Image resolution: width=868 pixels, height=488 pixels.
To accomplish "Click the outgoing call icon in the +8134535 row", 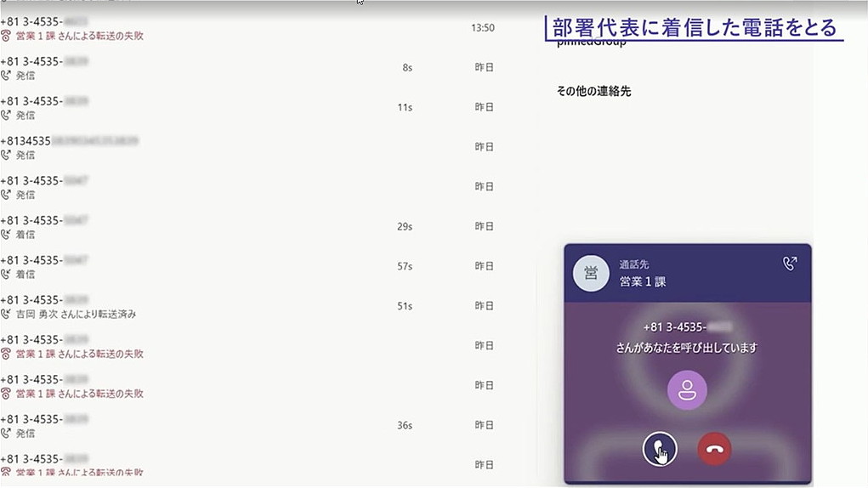I will pos(6,156).
